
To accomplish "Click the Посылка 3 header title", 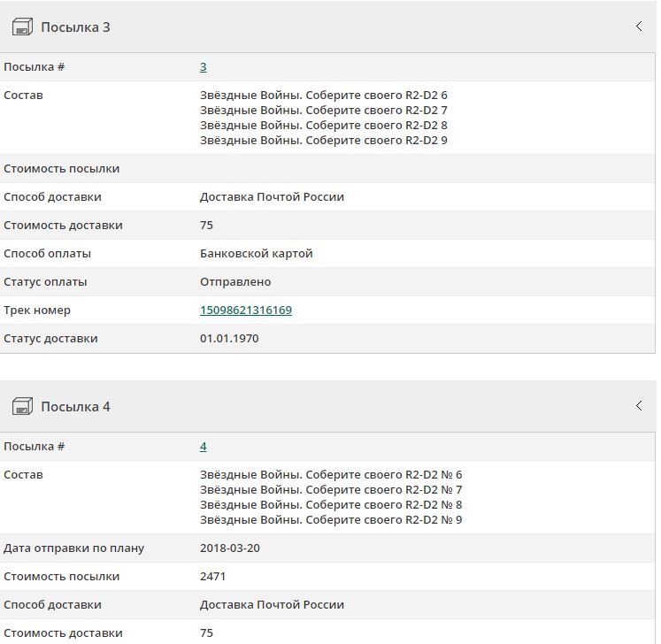I will (75, 27).
